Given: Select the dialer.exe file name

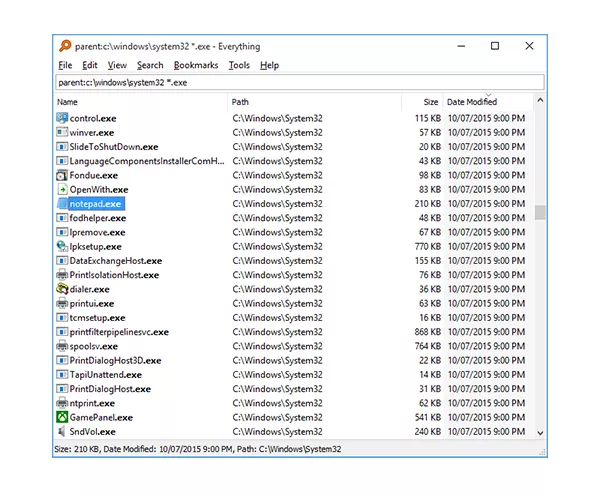Looking at the screenshot, I should 90,289.
